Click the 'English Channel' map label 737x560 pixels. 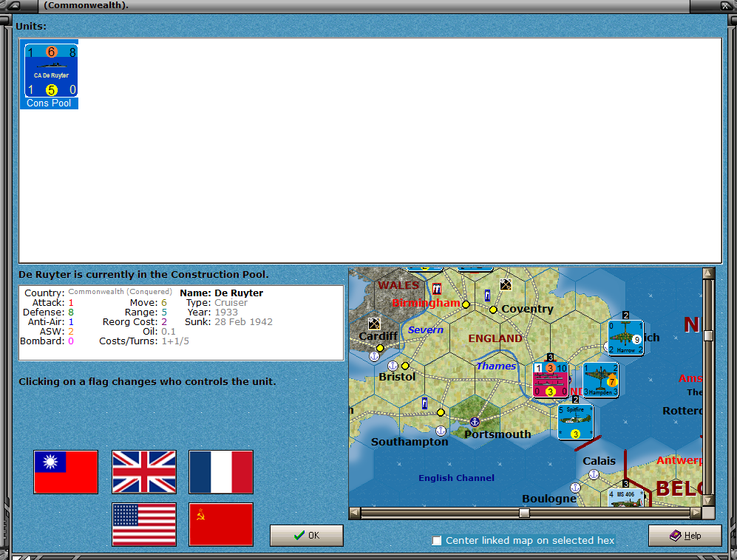point(456,478)
